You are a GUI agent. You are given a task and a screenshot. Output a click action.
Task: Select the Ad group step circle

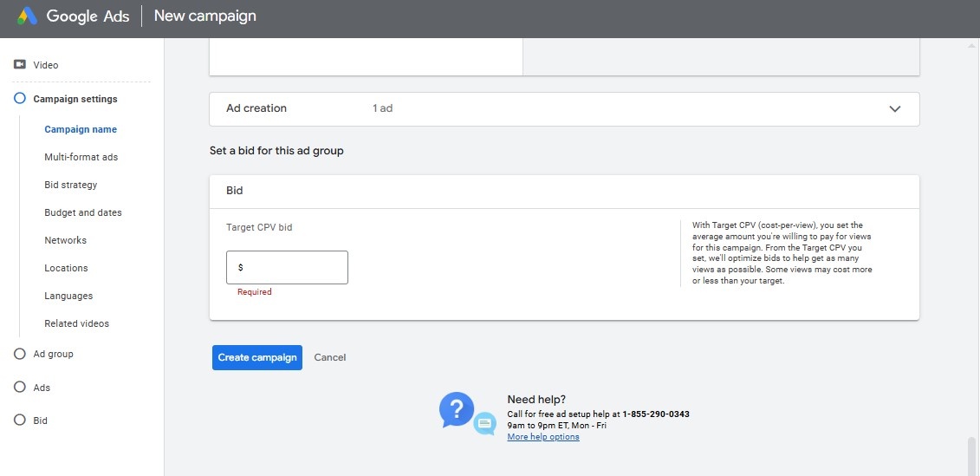click(x=20, y=354)
